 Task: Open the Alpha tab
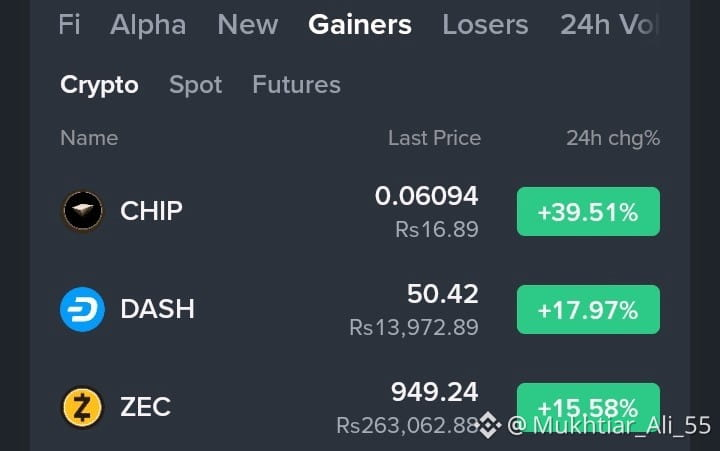pos(148,25)
